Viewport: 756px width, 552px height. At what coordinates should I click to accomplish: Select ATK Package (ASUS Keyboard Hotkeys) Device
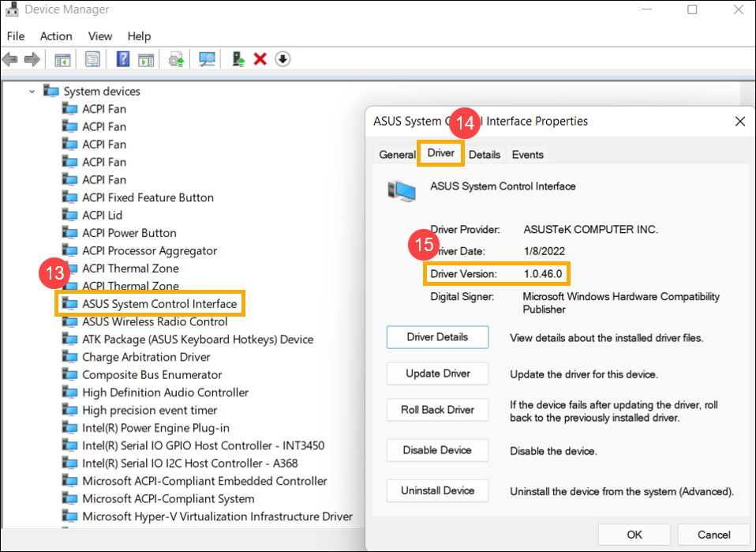[197, 340]
